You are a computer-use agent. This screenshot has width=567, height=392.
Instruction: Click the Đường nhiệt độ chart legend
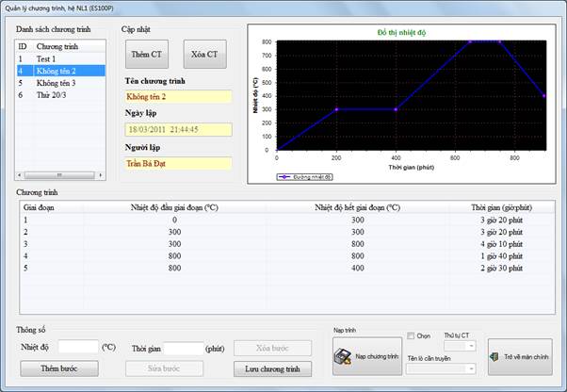pyautogui.click(x=304, y=177)
